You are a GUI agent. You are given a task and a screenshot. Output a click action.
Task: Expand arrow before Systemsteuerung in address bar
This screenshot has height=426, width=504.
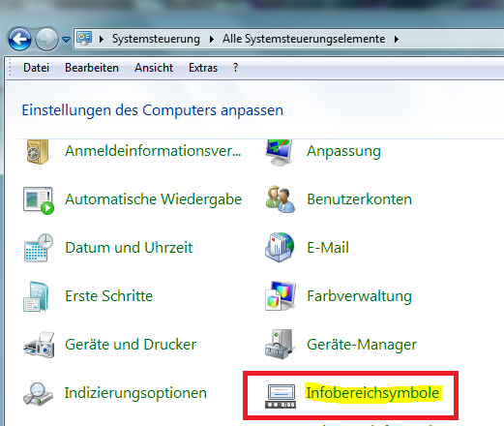(x=102, y=40)
